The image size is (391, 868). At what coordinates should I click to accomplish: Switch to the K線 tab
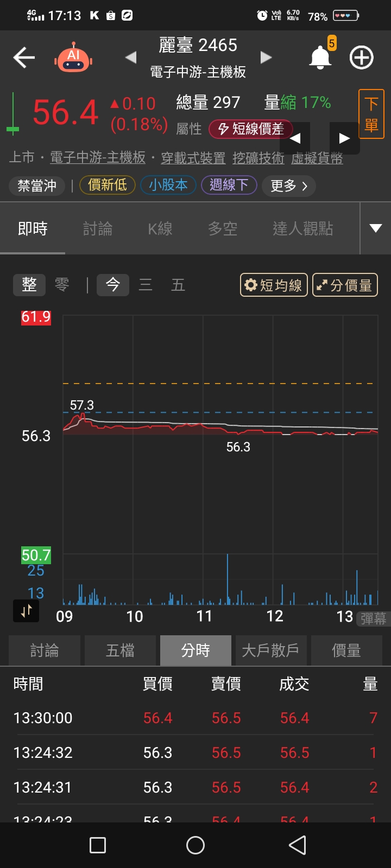[160, 228]
